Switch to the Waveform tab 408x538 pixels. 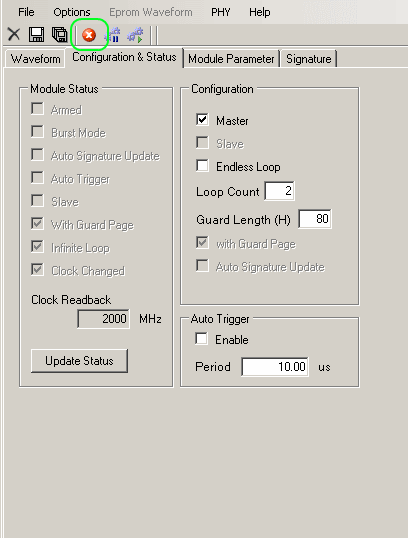click(x=35, y=59)
